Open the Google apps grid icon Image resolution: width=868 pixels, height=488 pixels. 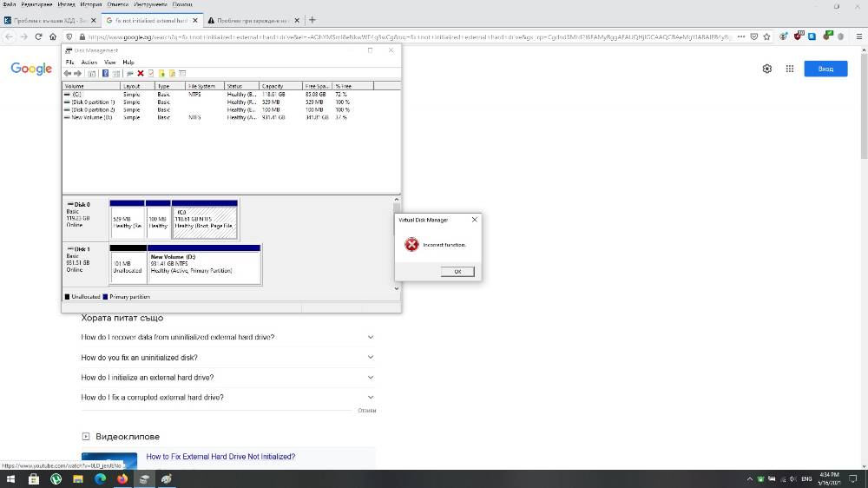[x=789, y=69]
